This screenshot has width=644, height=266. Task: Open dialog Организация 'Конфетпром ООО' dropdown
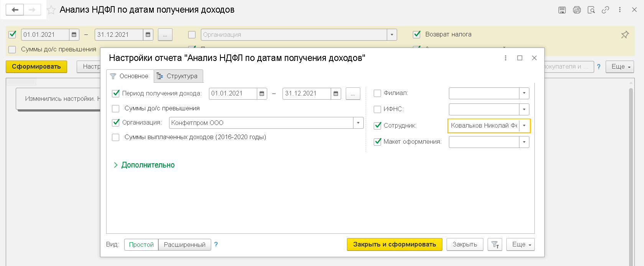(x=358, y=123)
